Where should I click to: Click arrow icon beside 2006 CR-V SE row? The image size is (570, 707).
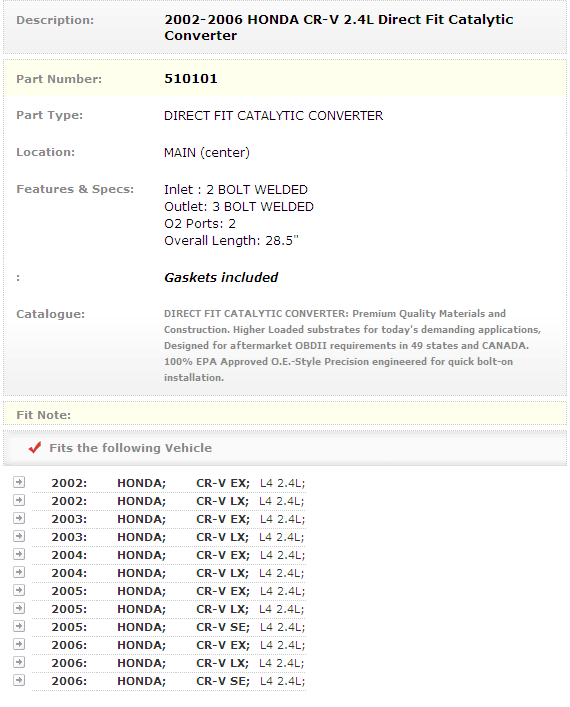tap(19, 680)
